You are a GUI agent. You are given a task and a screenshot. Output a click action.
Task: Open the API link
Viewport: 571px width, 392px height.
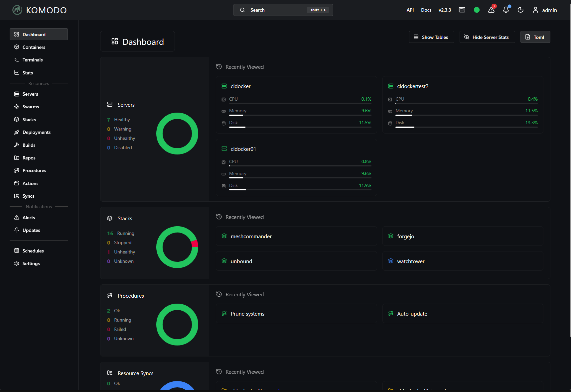click(x=410, y=10)
